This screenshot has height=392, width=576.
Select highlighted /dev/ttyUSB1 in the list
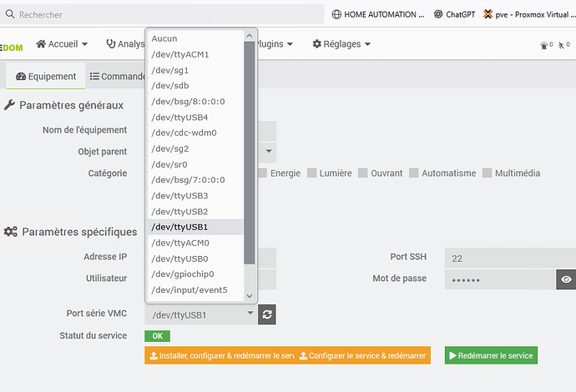[195, 227]
